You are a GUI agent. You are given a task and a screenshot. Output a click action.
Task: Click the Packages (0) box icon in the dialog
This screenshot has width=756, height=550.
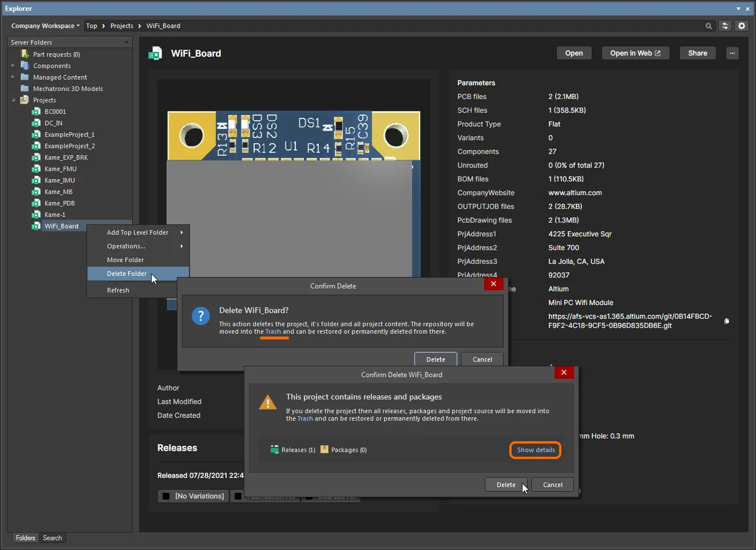click(x=324, y=450)
